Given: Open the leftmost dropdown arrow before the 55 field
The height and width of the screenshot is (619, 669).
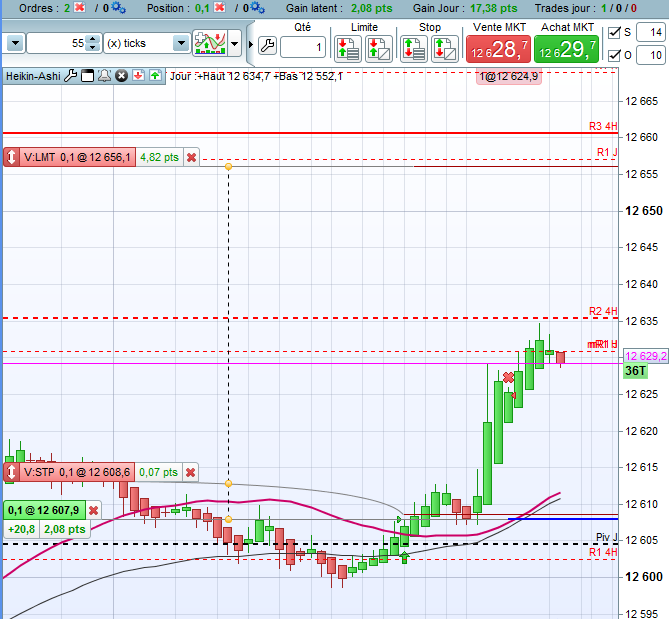Looking at the screenshot, I should 15,43.
